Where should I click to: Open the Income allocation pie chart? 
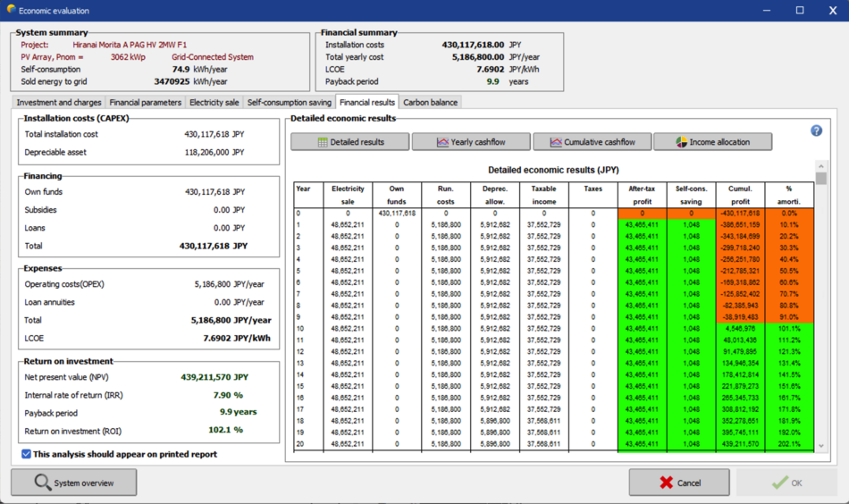click(x=713, y=142)
